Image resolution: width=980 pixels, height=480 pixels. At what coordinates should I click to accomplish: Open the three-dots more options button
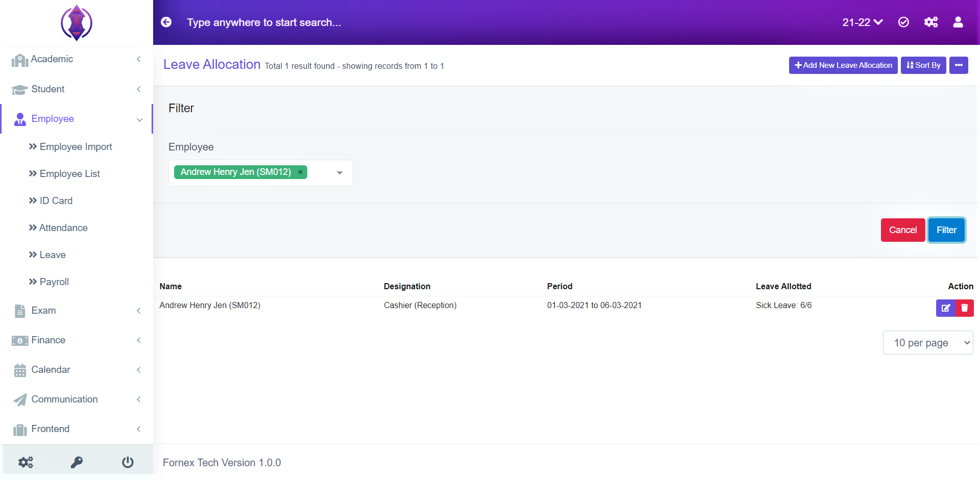(959, 65)
